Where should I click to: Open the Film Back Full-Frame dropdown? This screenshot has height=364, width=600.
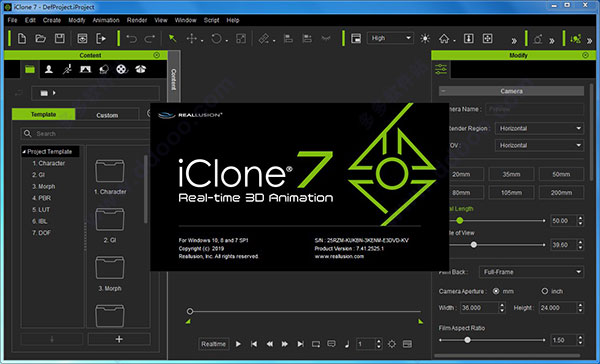531,272
